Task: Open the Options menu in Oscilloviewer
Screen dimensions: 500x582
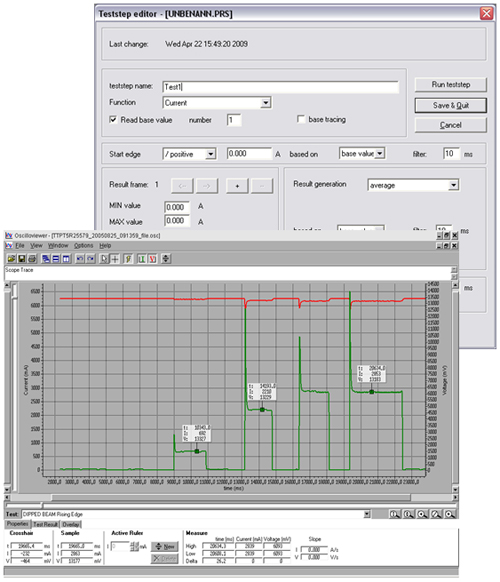Action: point(84,246)
